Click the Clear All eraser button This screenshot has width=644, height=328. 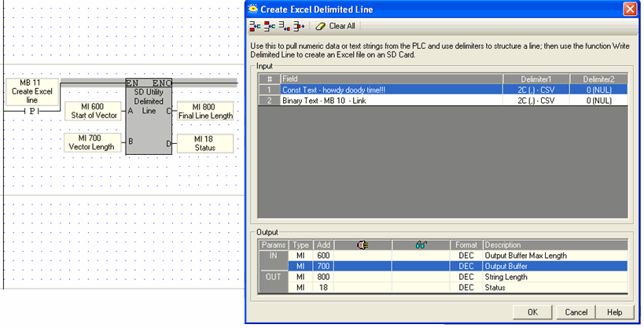click(336, 26)
